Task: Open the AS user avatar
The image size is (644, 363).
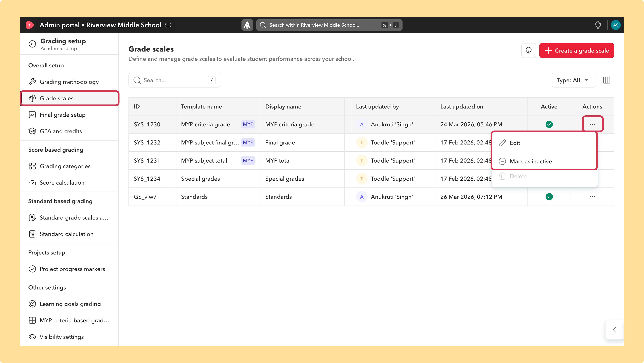Action: tap(615, 25)
